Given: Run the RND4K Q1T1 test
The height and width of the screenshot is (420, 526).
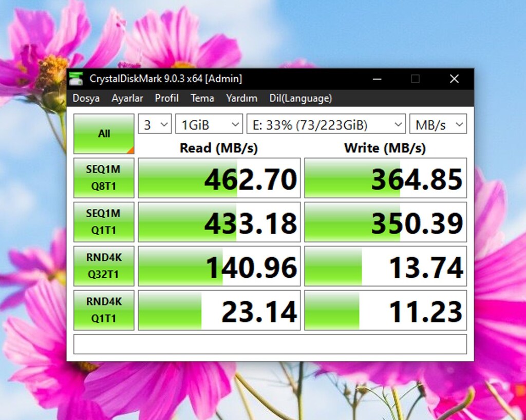Looking at the screenshot, I should (104, 310).
